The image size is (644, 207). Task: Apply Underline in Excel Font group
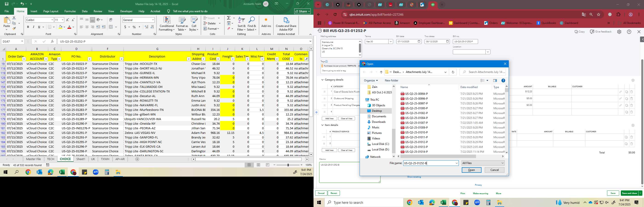pos(39,27)
